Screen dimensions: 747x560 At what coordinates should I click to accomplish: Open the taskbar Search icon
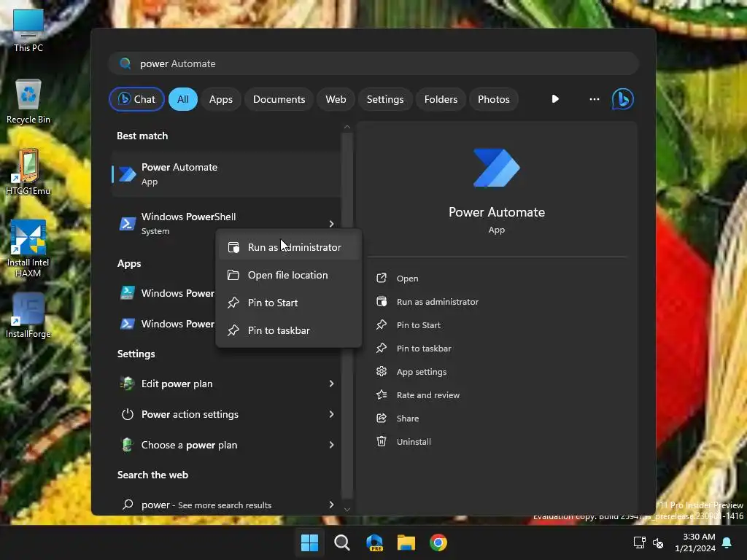[341, 542]
